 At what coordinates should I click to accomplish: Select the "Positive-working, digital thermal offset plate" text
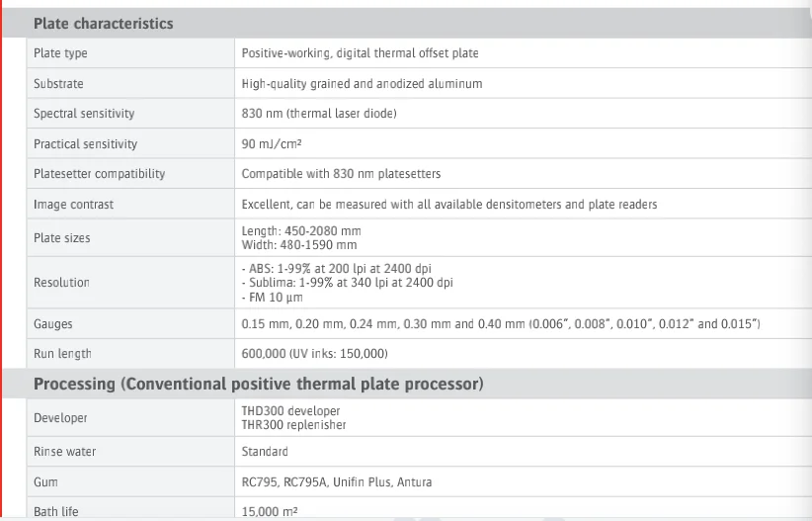pyautogui.click(x=360, y=53)
